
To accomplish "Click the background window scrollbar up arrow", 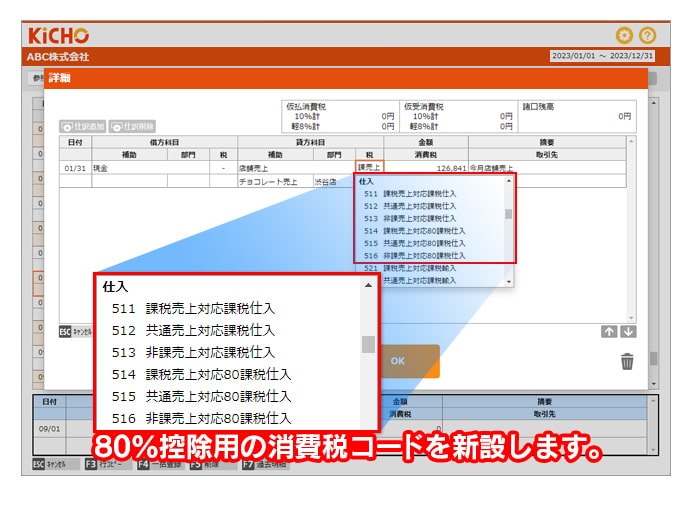I will tap(654, 102).
